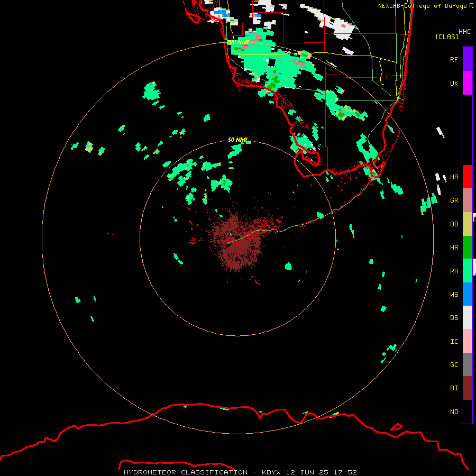Click the WS legend label

point(454,295)
